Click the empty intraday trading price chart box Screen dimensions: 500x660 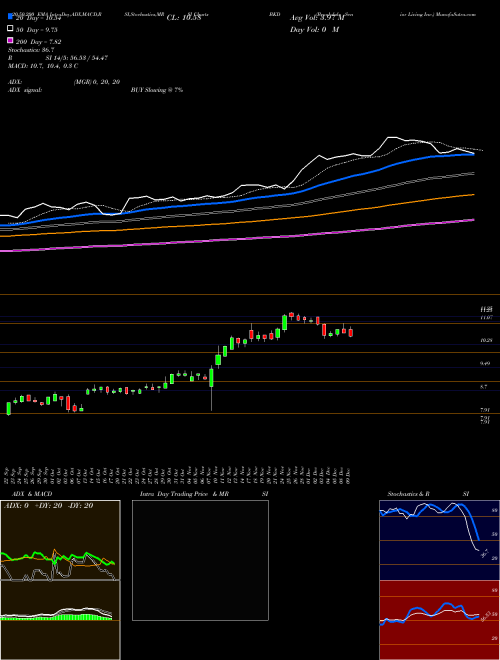pos(200,560)
